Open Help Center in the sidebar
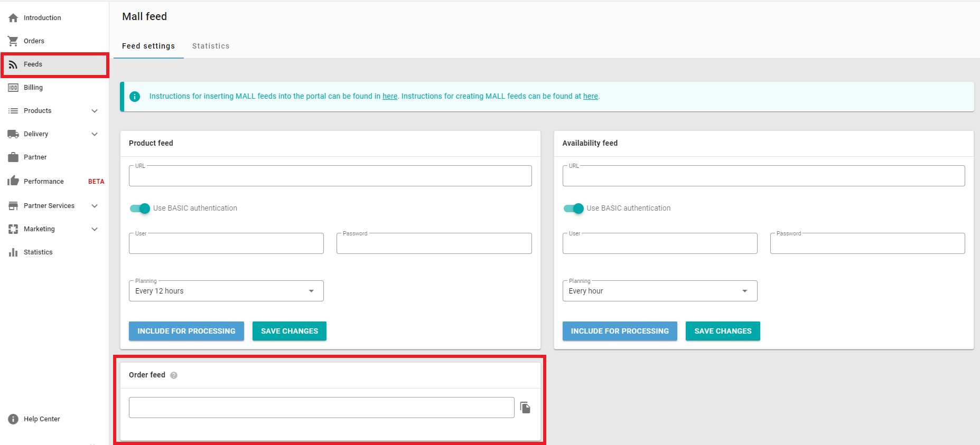Image resolution: width=980 pixels, height=445 pixels. pos(54,419)
